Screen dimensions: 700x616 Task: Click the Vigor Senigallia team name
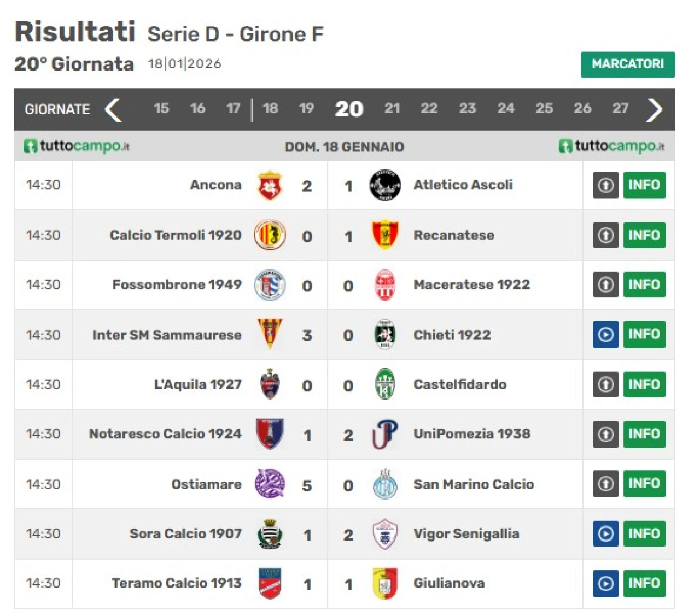point(466,533)
